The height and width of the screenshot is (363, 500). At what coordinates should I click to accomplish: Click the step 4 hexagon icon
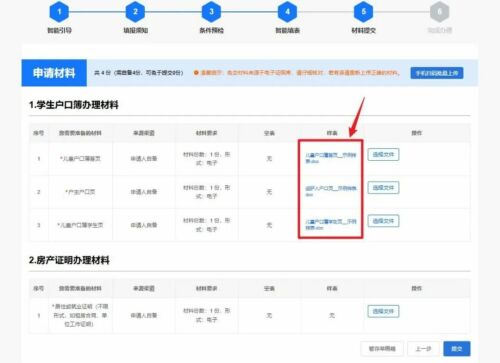(287, 12)
